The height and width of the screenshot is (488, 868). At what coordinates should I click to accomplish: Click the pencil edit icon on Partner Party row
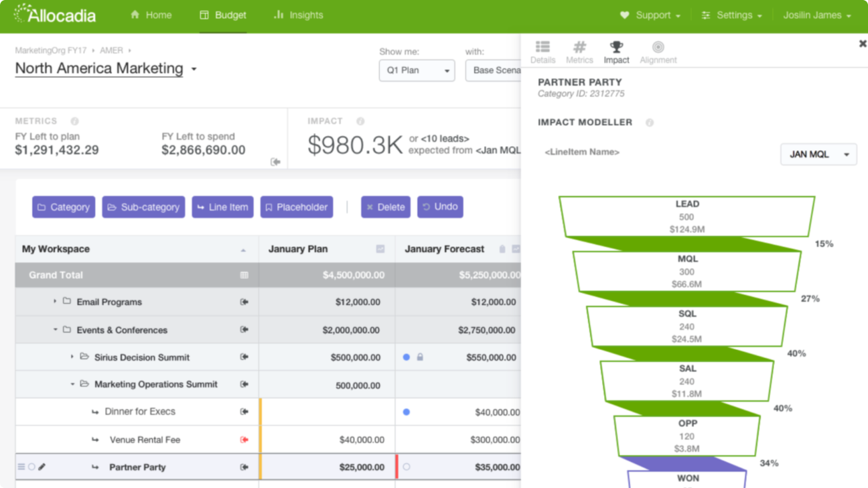(41, 467)
